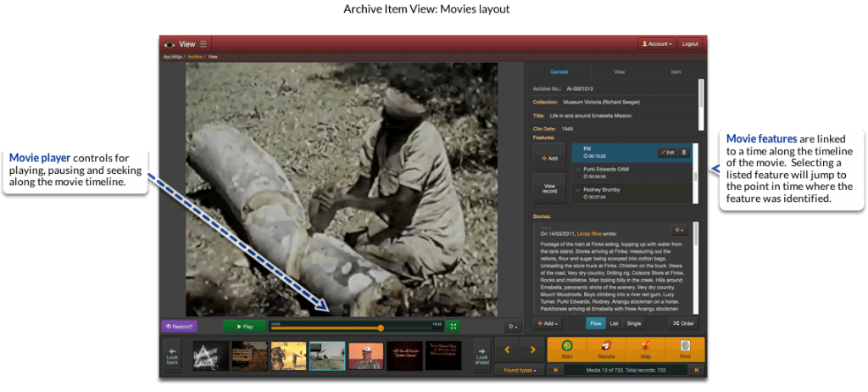Screen dimensions: 868x392
Task: Click the Archive No. AI-0001013 value
Action: [580, 89]
